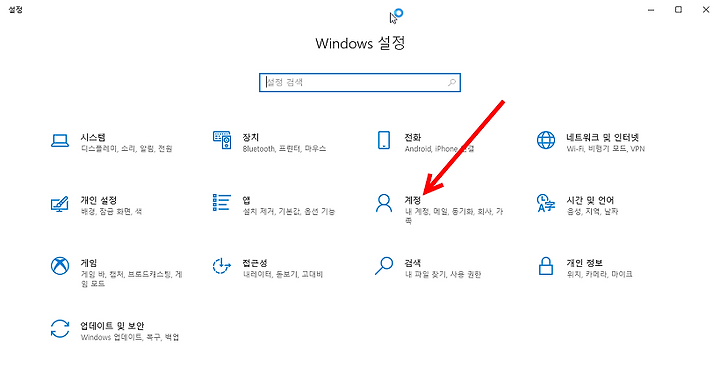The image size is (720, 367).
Task: Click the Bluetooth, 프린터, 마우스 description
Action: click(284, 149)
